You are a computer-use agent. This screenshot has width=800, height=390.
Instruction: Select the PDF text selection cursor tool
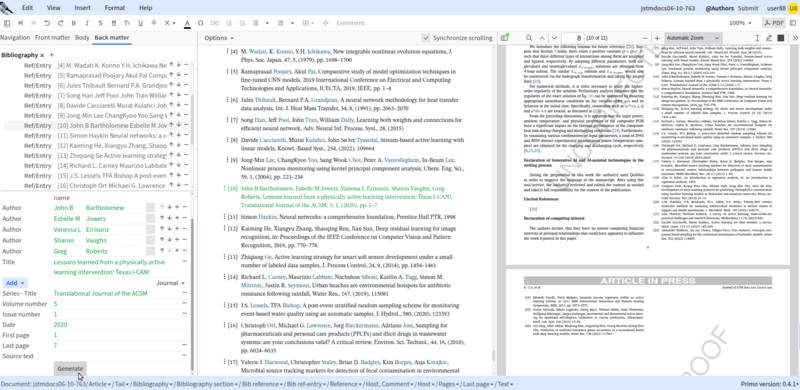point(757,38)
